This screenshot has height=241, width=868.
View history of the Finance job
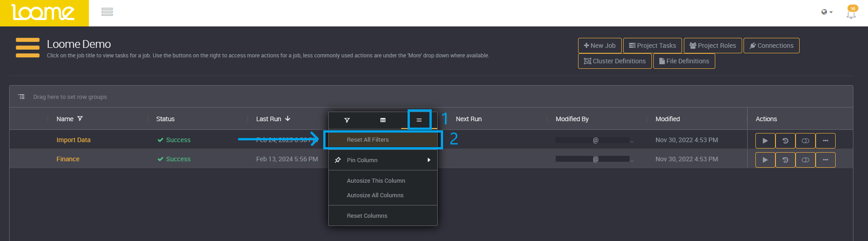[785, 160]
